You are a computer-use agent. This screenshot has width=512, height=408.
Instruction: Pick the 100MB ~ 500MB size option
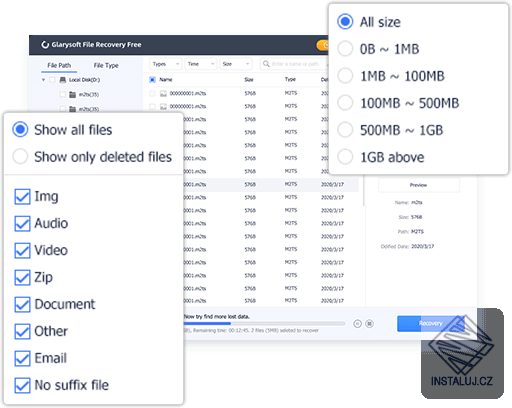345,103
